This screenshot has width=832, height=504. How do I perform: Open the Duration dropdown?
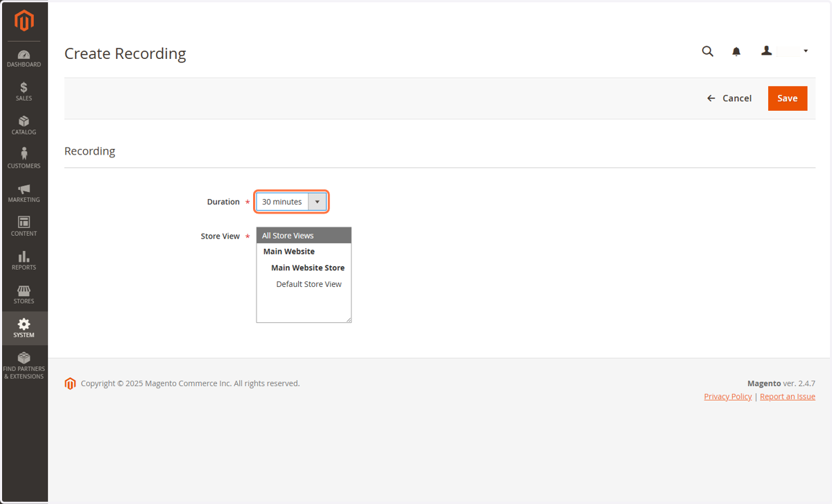coord(291,202)
